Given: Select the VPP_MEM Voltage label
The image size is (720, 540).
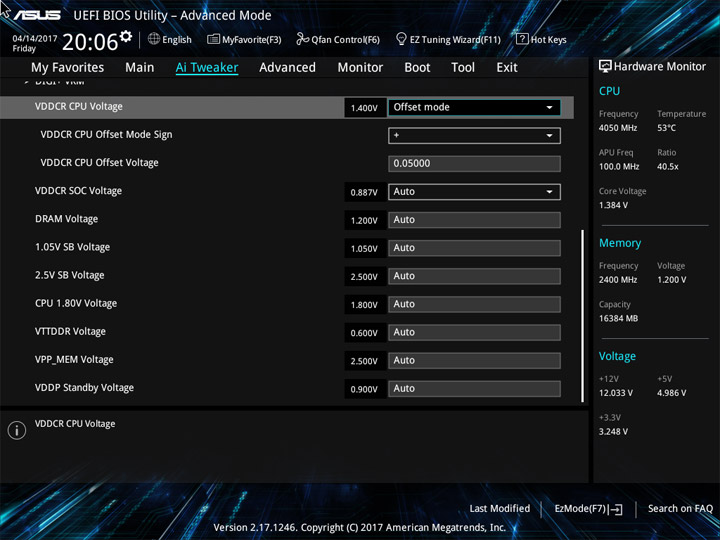Looking at the screenshot, I should pyautogui.click(x=74, y=360).
